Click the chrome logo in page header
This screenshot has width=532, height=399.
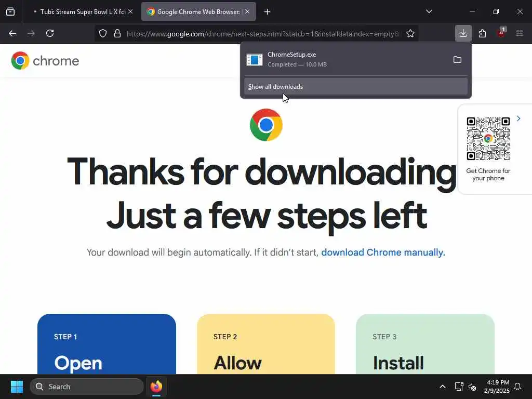pyautogui.click(x=45, y=60)
